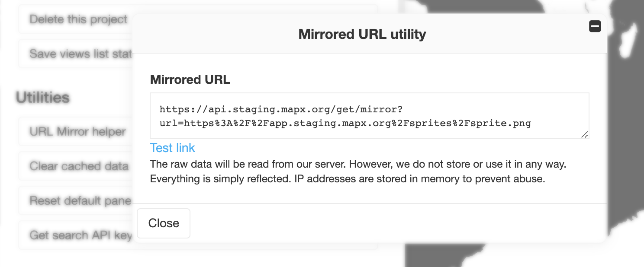Delete this project

(x=78, y=19)
